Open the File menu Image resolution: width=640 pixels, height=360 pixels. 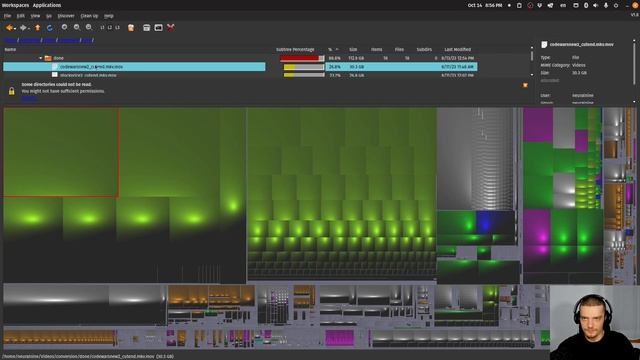click(7, 16)
